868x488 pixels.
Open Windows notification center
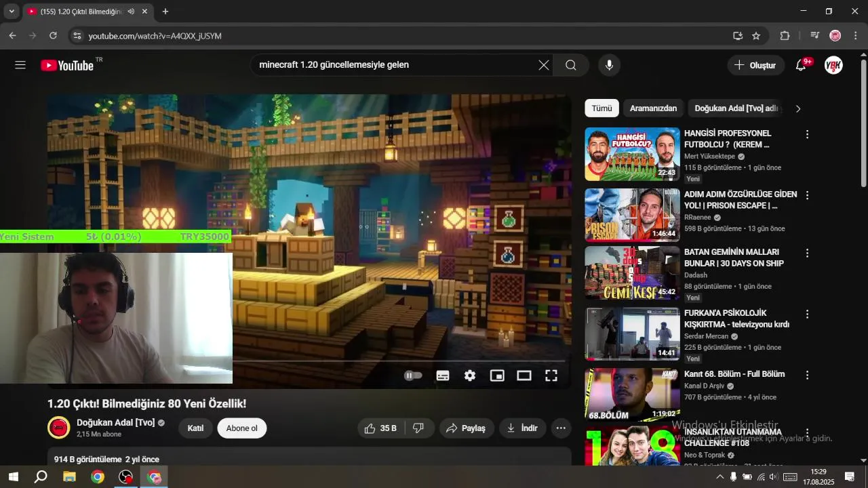[x=850, y=476]
